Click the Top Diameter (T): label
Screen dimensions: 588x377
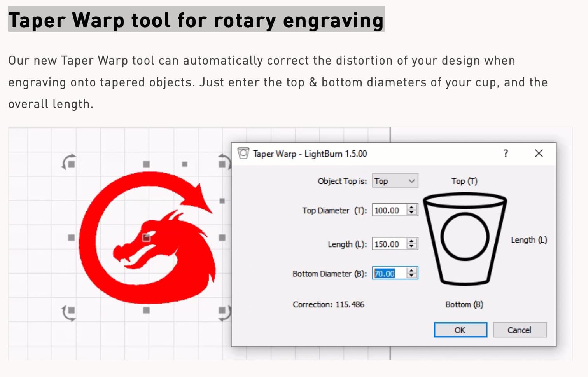tap(334, 210)
